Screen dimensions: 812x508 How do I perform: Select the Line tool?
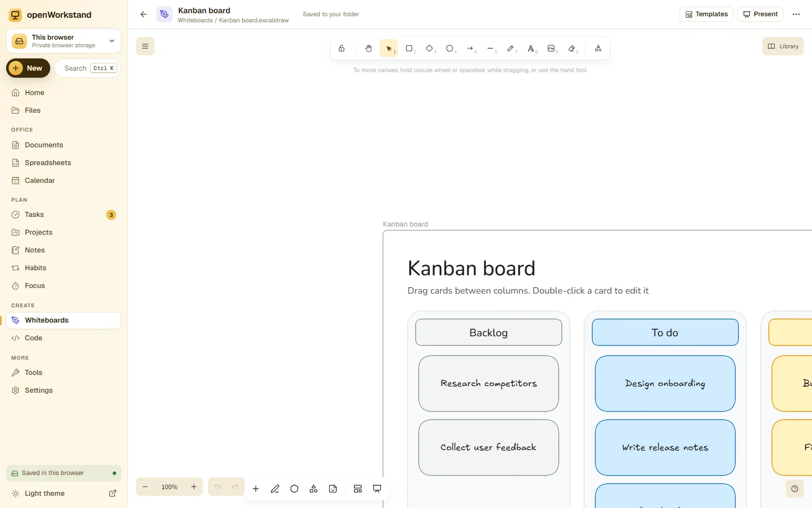pos(490,48)
